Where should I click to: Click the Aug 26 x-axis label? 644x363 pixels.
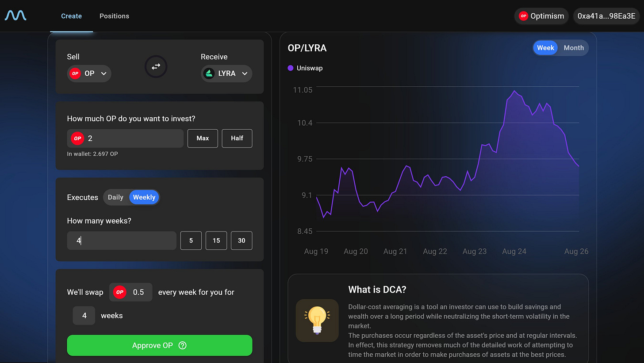pos(576,251)
